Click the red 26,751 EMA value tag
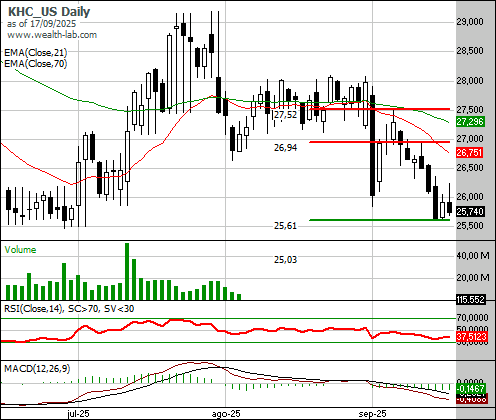The image size is (496, 420). 470,153
